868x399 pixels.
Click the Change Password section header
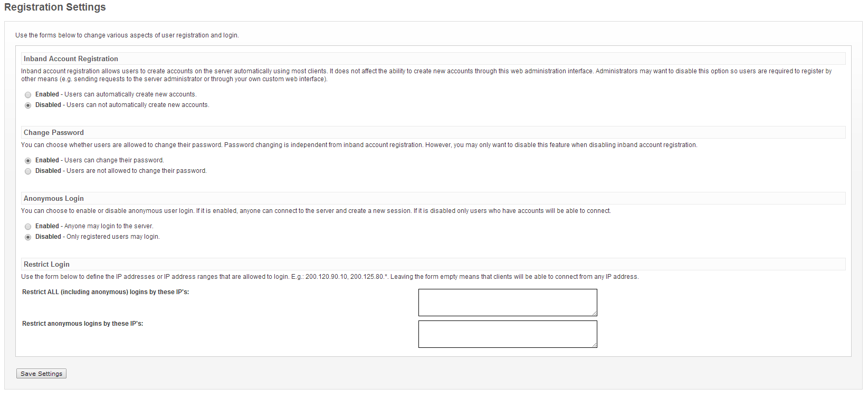[x=54, y=132]
